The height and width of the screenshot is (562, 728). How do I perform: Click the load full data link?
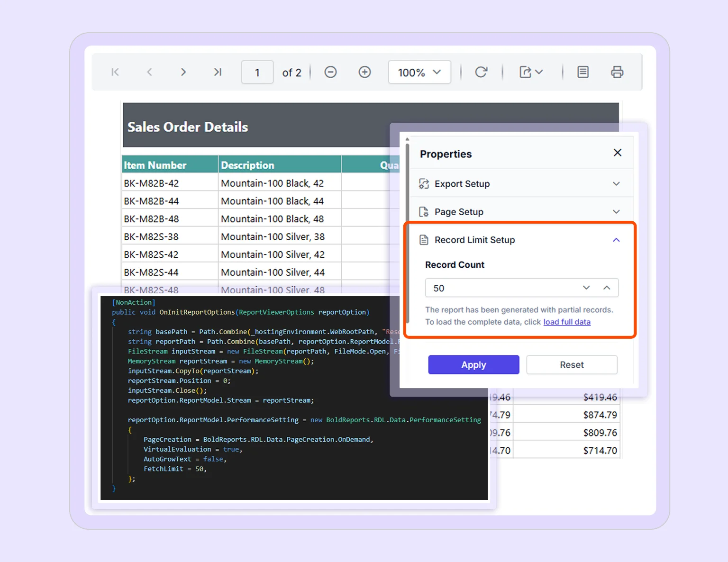[x=567, y=322]
